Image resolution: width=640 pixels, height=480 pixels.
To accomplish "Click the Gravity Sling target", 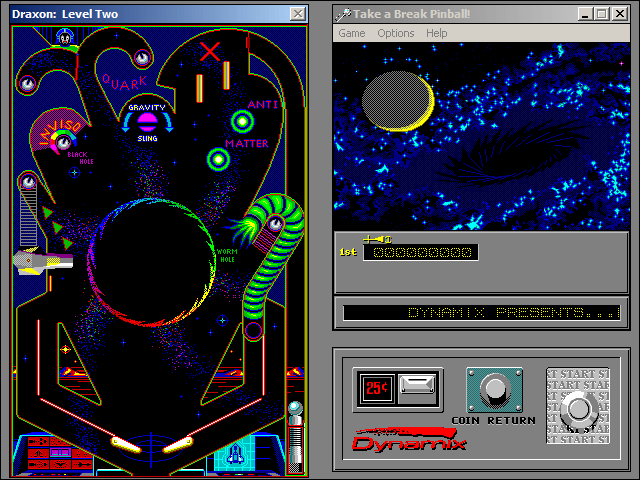I will (147, 122).
